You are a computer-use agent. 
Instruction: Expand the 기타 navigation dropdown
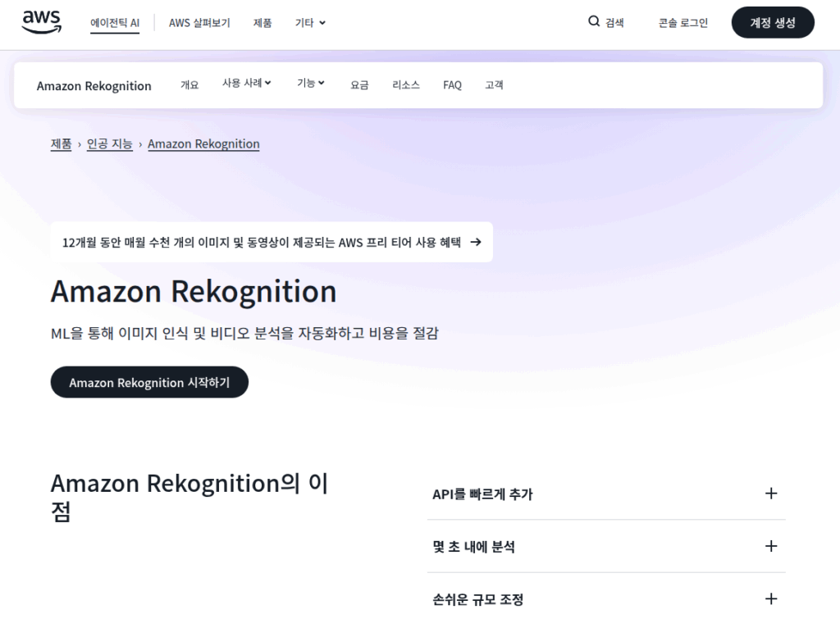coord(309,23)
